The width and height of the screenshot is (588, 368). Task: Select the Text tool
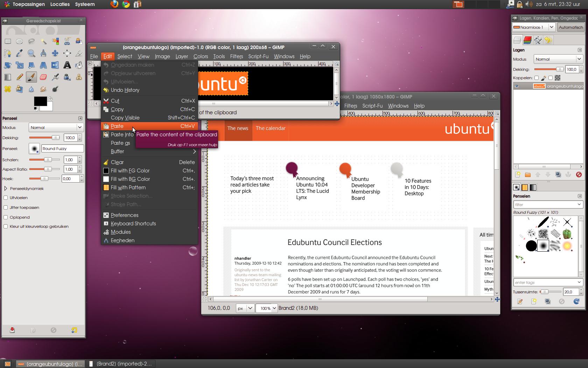tap(67, 65)
